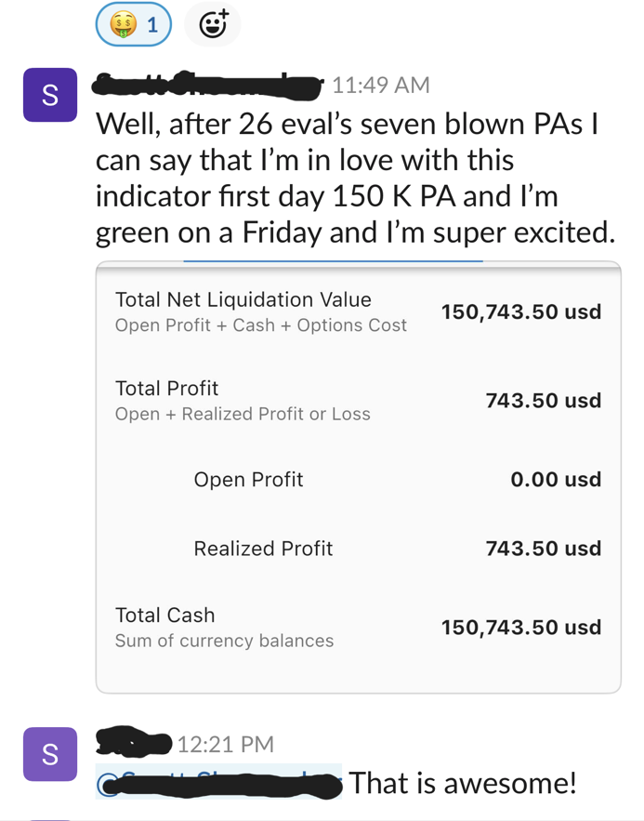644x821 pixels.
Task: Click the redacted mention before "That is awesome!"
Action: (x=219, y=783)
